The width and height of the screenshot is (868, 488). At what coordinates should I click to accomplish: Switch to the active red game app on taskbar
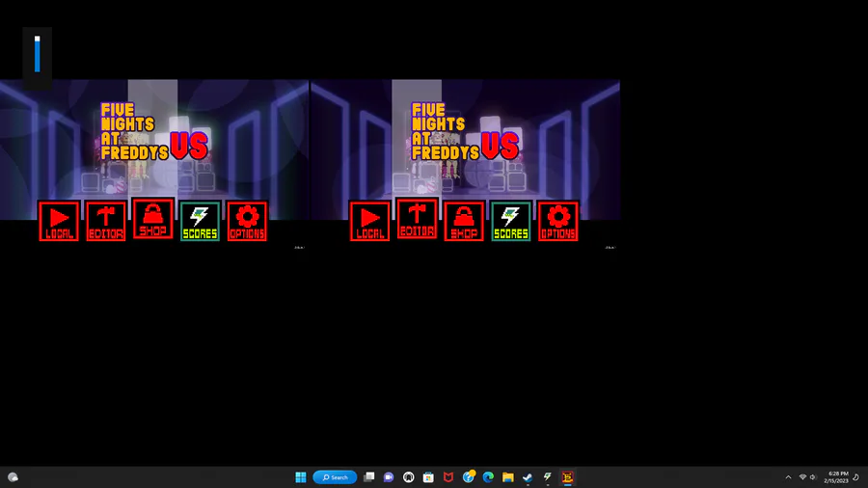567,477
